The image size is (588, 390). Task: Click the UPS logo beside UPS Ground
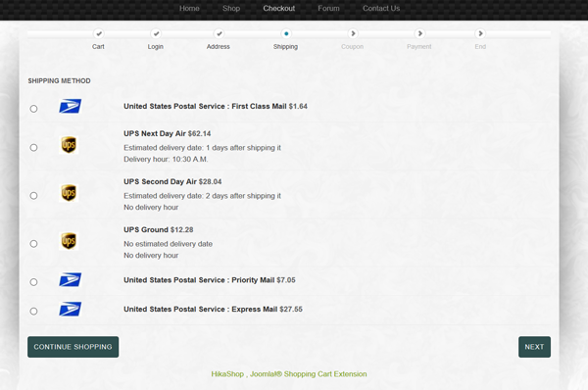click(69, 241)
